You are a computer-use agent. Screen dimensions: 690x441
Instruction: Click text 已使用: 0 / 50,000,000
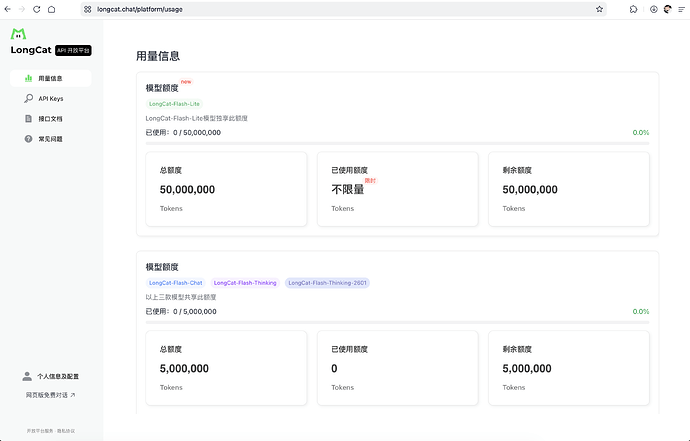183,132
